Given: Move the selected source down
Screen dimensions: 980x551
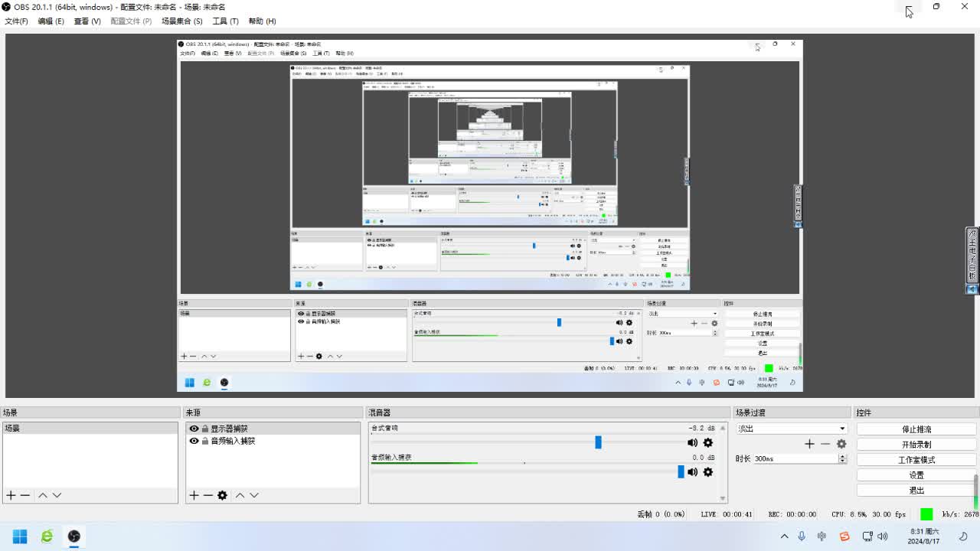Looking at the screenshot, I should coord(254,495).
